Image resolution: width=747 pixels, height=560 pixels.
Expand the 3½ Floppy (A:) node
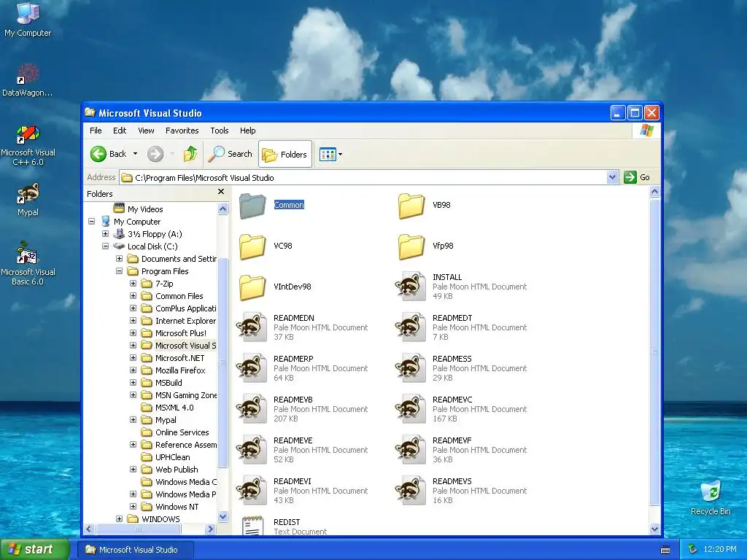click(105, 234)
